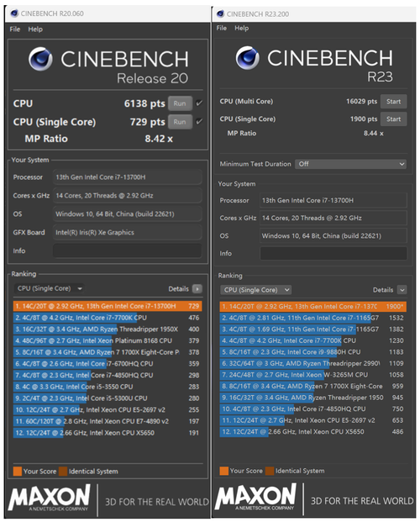
Task: Select R23 row Xeon W-3265M CPU
Action: tap(313, 375)
